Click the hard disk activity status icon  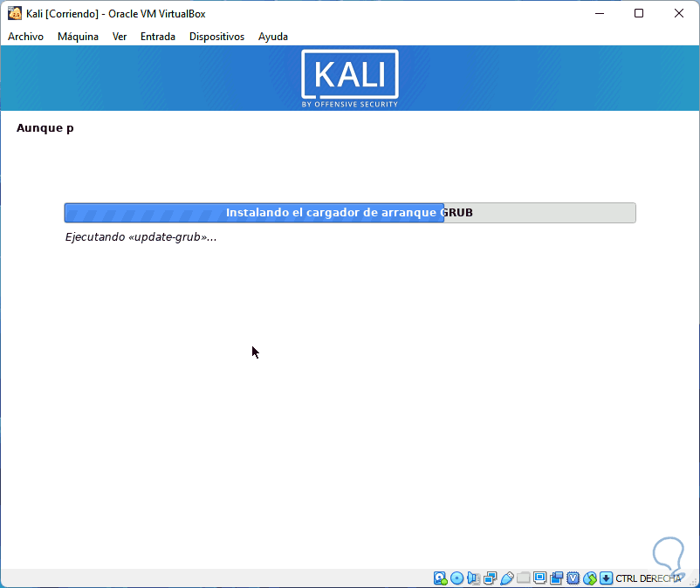[440, 578]
